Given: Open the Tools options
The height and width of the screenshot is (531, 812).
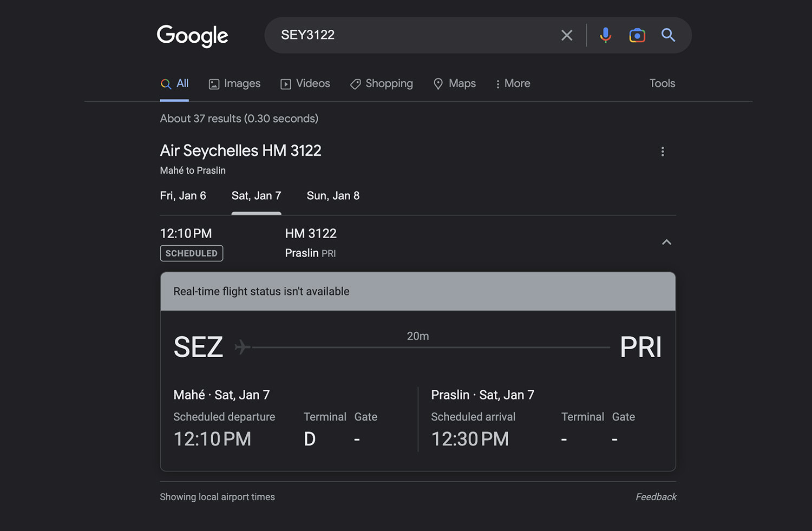Looking at the screenshot, I should 662,83.
